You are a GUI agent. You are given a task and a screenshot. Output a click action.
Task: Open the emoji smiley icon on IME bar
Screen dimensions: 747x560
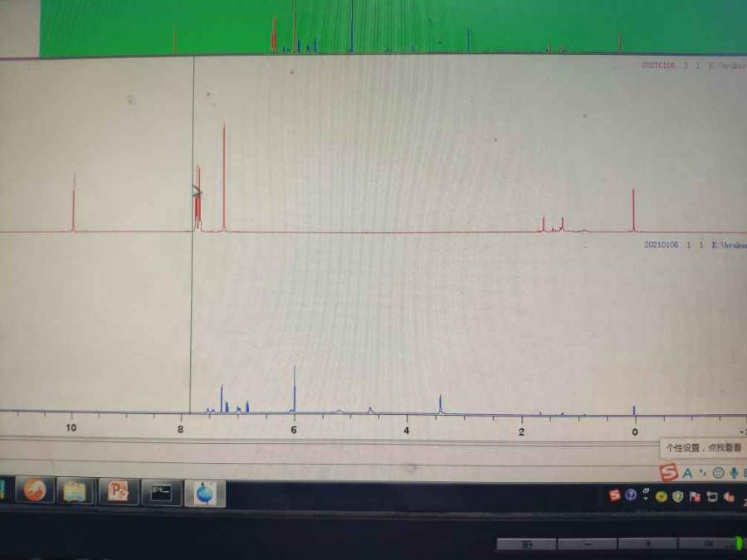(718, 472)
